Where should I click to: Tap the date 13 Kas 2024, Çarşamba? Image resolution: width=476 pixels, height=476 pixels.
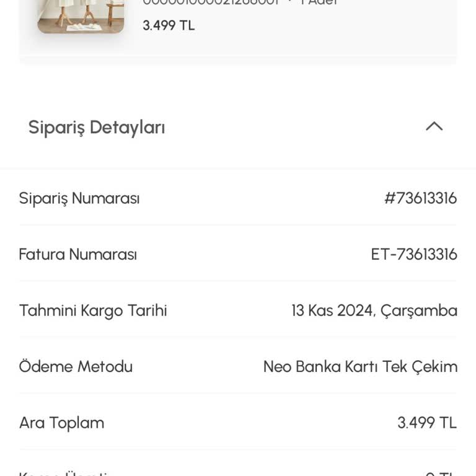374,311
